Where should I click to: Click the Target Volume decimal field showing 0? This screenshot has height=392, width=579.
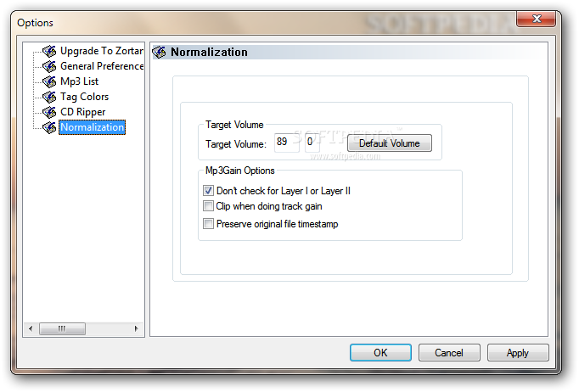point(312,143)
